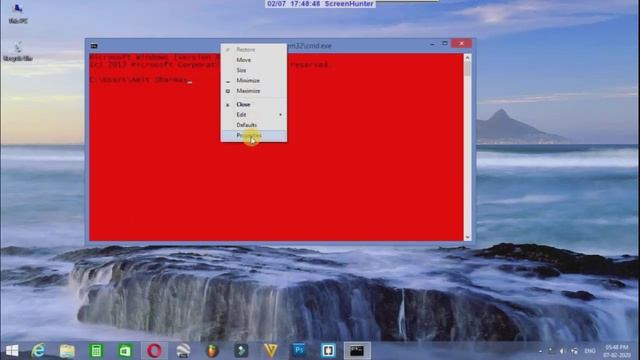The width and height of the screenshot is (640, 360).
Task: Open File Explorer from the taskbar
Action: pos(67,351)
